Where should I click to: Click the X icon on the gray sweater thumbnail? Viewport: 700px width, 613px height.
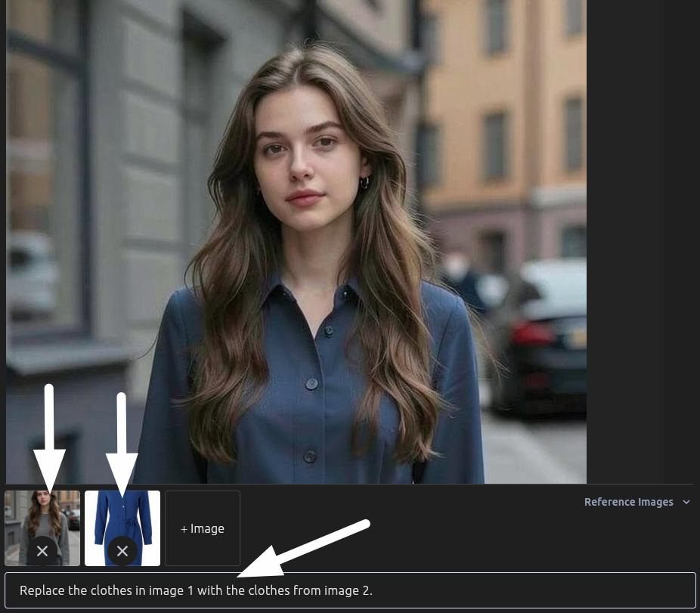42,551
